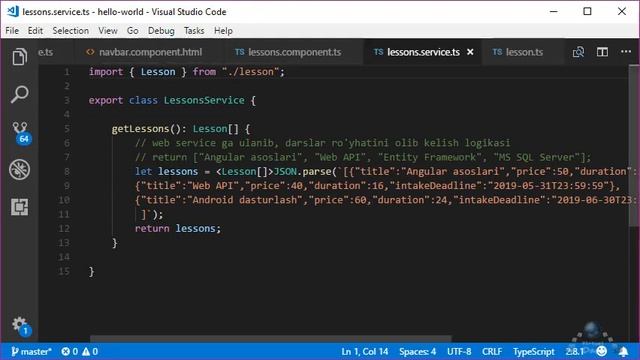Image resolution: width=640 pixels, height=360 pixels.
Task: Open the Debug menu
Action: [x=161, y=31]
